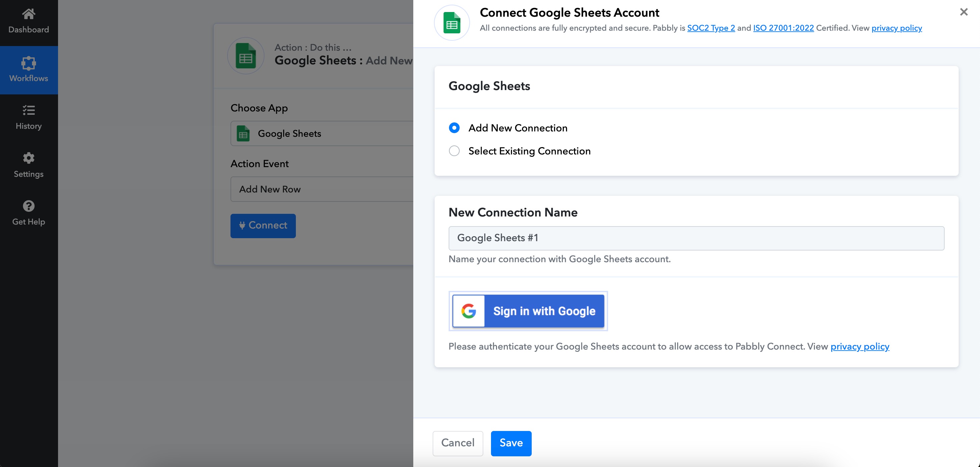Close the Connect Google Sheets Account panel
This screenshot has height=467, width=980.
963,12
